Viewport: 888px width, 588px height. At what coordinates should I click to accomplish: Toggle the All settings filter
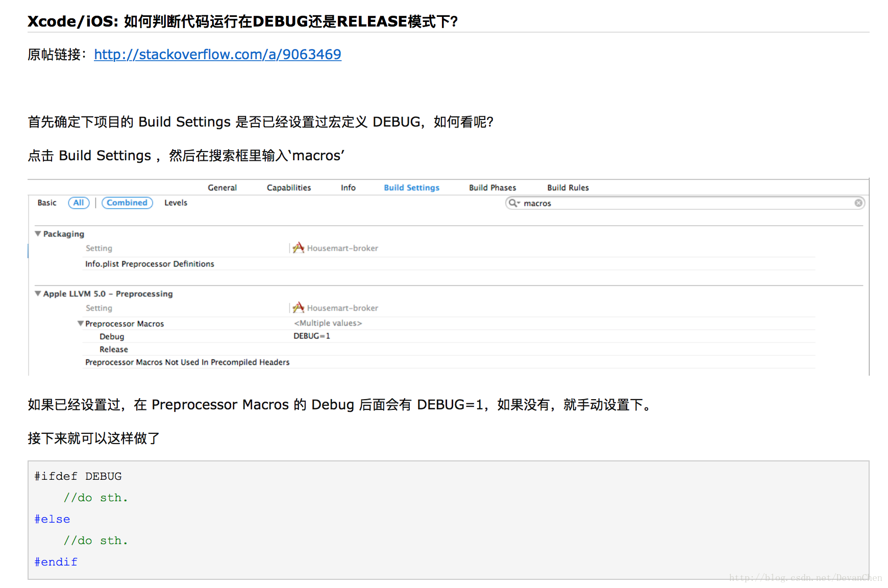pos(79,203)
